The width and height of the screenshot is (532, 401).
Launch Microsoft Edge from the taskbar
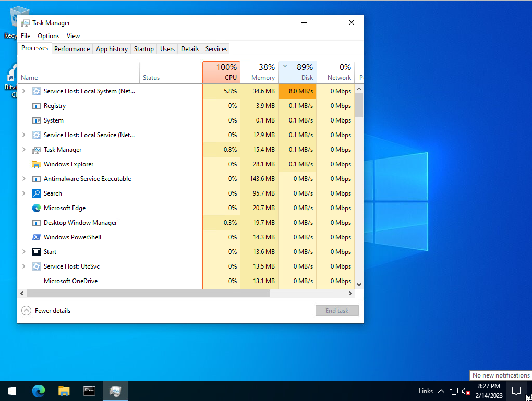click(x=39, y=391)
